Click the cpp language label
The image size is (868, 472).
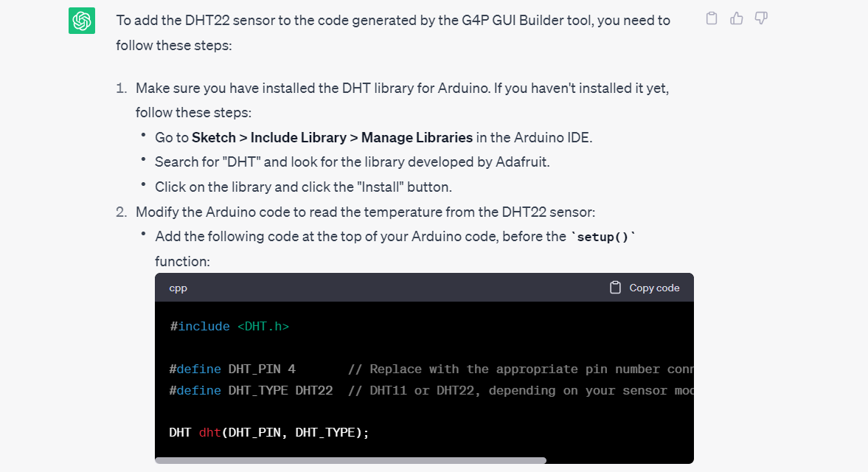click(178, 288)
